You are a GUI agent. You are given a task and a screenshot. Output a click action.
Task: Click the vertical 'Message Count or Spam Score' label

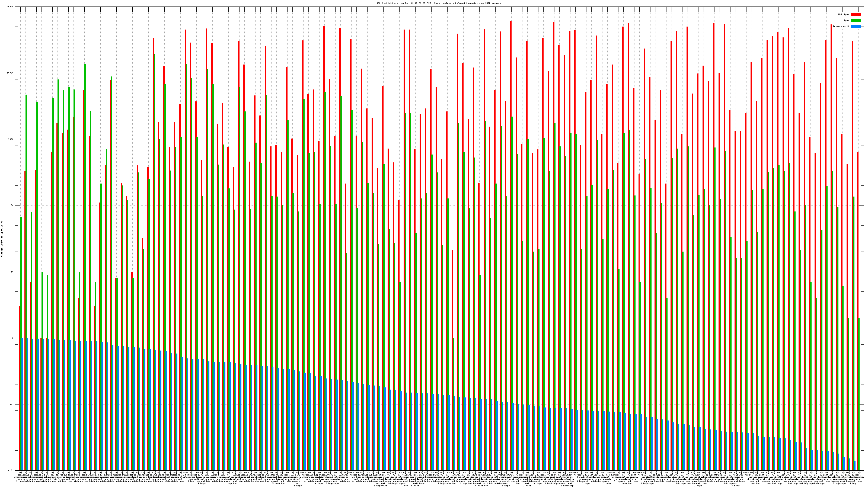click(x=2, y=239)
